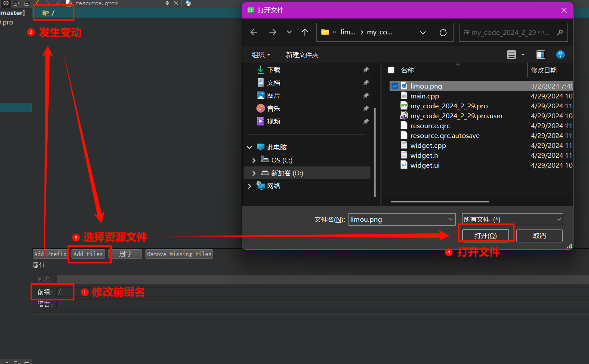Click the 打开(O) button

click(486, 236)
